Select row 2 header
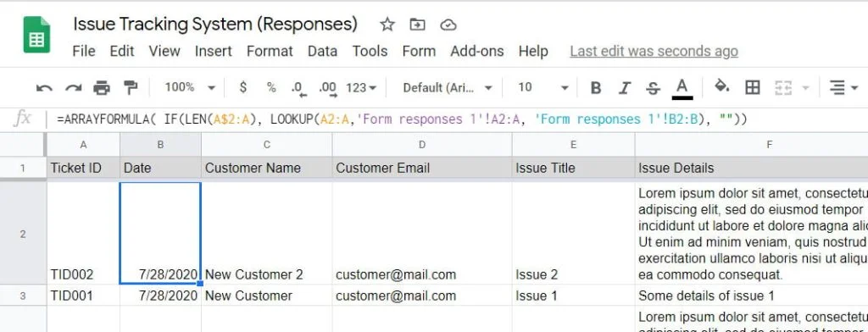Image resolution: width=868 pixels, height=332 pixels. pyautogui.click(x=23, y=234)
